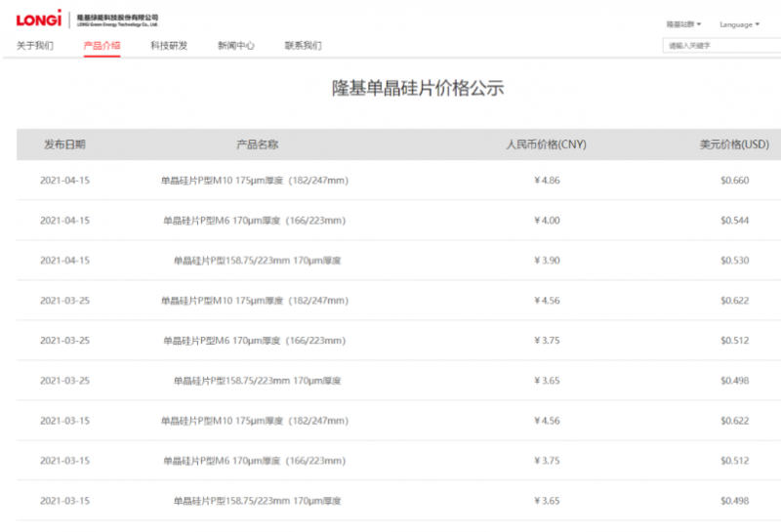Select the 2021-03-15 M10 175μm wafer row
The width and height of the screenshot is (781, 532).
(x=255, y=421)
